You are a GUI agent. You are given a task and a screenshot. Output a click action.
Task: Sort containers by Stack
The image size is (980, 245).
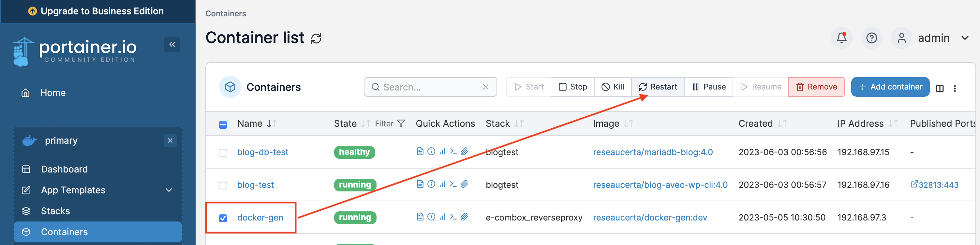point(505,124)
